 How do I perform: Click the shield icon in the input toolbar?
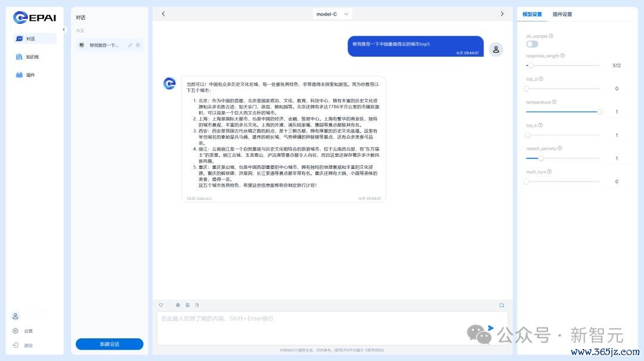click(x=161, y=305)
